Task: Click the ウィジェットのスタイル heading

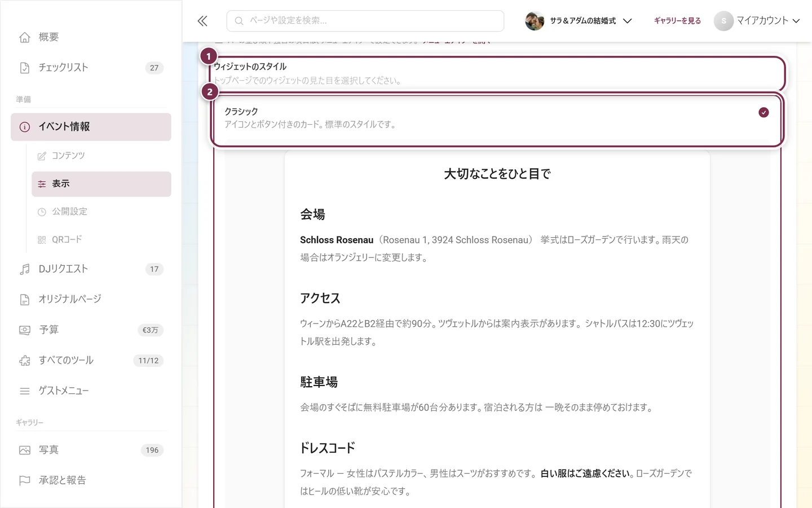Action: coord(250,67)
